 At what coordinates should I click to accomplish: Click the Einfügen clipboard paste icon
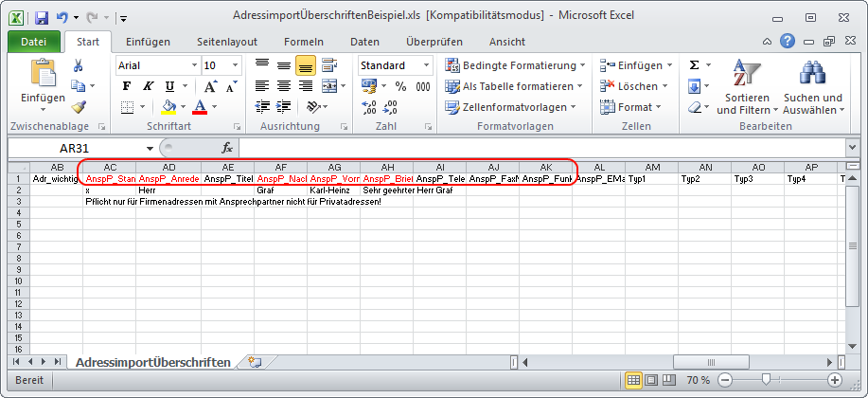[44, 73]
